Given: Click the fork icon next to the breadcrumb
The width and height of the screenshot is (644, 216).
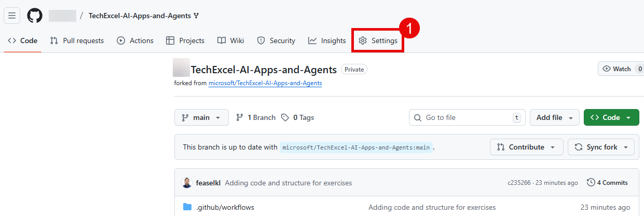Looking at the screenshot, I should point(196,16).
